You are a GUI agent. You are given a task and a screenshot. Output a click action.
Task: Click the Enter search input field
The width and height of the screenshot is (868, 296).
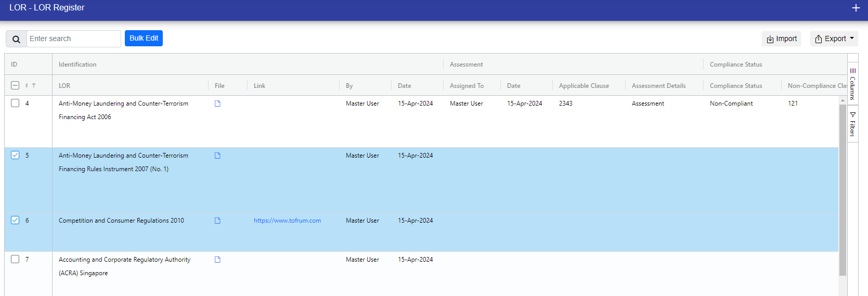coord(73,39)
